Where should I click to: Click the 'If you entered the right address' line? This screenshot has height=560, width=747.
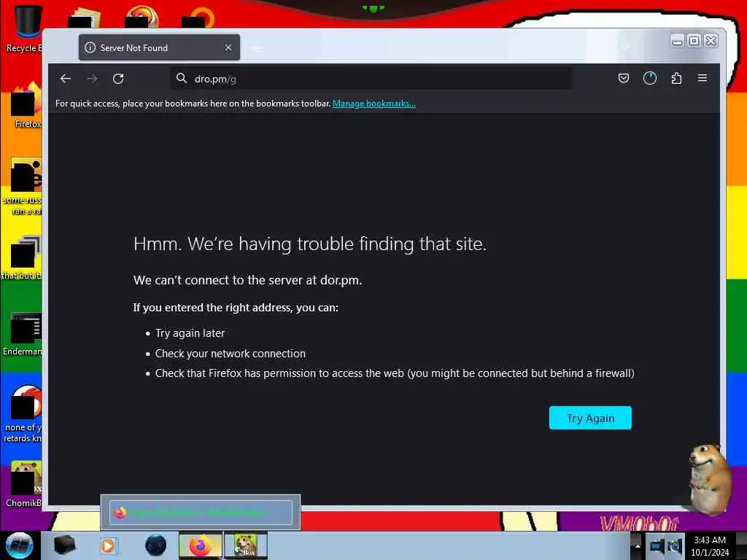click(236, 308)
